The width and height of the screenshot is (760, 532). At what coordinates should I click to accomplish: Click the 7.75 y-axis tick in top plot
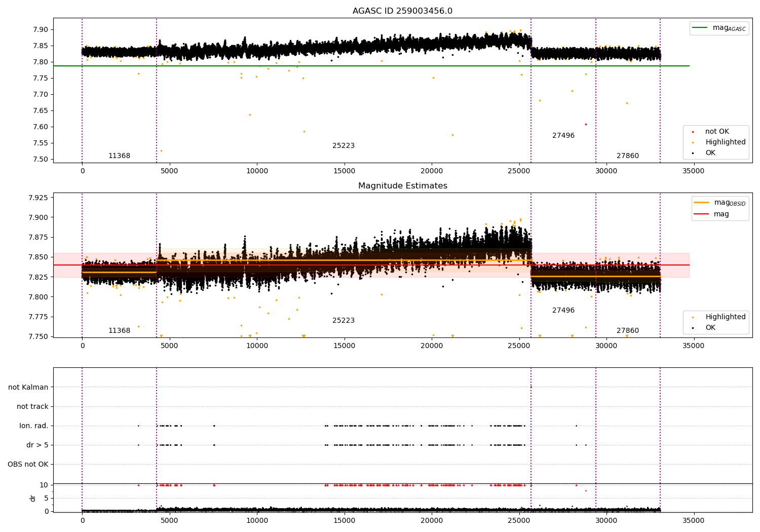pyautogui.click(x=40, y=78)
